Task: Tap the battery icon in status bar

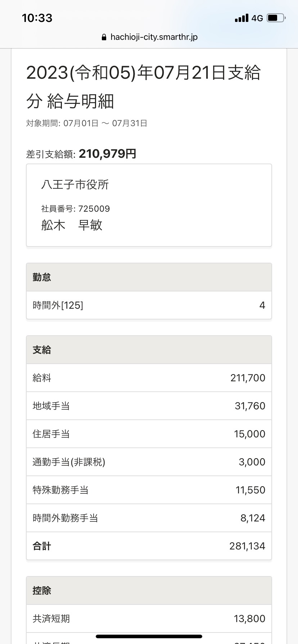Action: (x=276, y=18)
